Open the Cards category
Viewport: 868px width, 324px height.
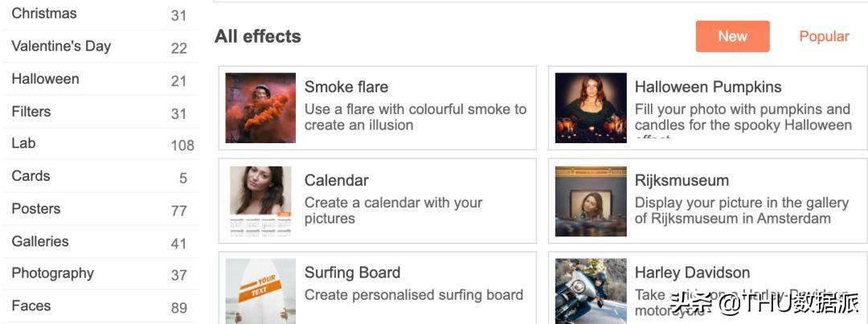click(x=31, y=176)
